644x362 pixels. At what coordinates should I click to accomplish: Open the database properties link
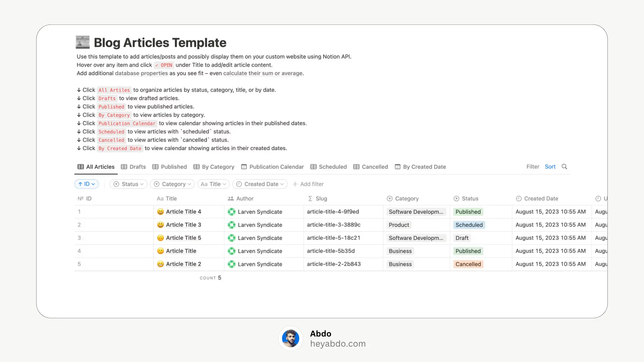pos(141,73)
